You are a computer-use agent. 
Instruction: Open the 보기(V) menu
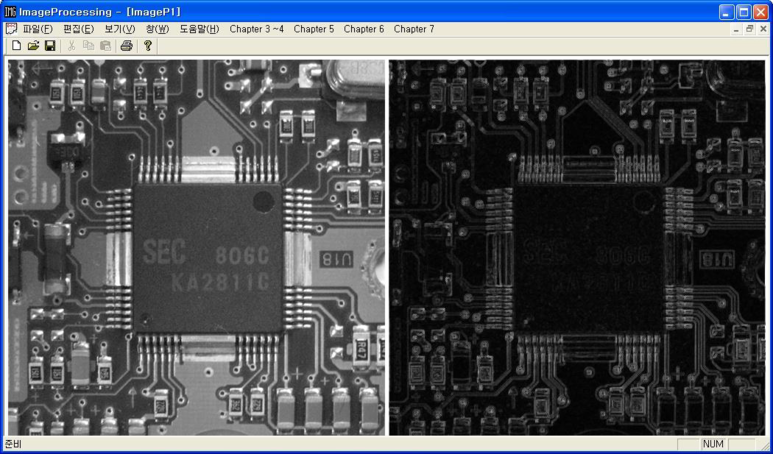click(120, 29)
